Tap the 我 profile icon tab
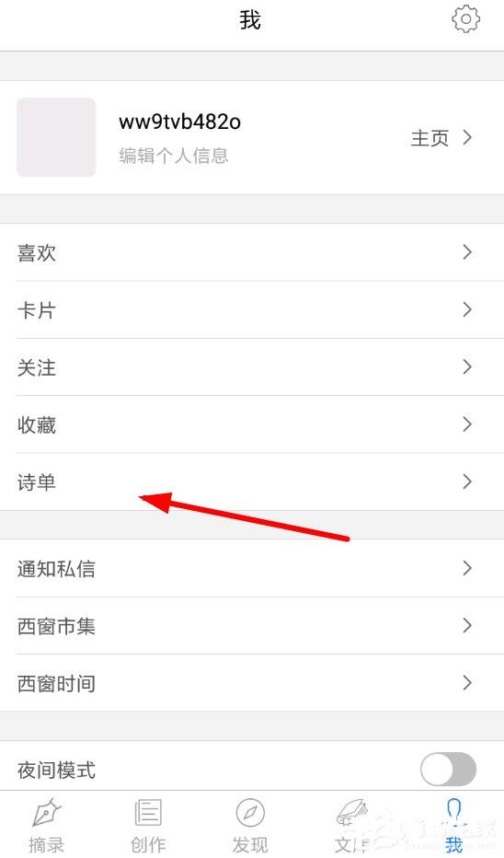This screenshot has width=504, height=858. [453, 811]
